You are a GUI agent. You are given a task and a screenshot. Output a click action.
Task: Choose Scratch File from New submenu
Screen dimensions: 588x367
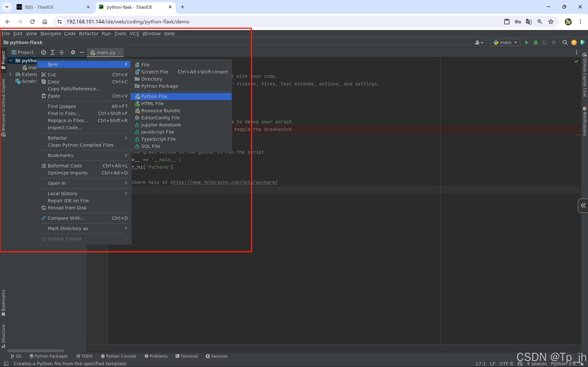point(181,72)
